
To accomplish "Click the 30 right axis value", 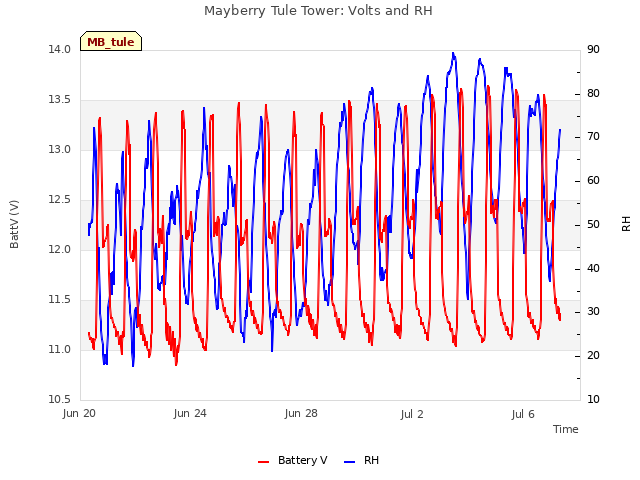I will (x=593, y=312).
